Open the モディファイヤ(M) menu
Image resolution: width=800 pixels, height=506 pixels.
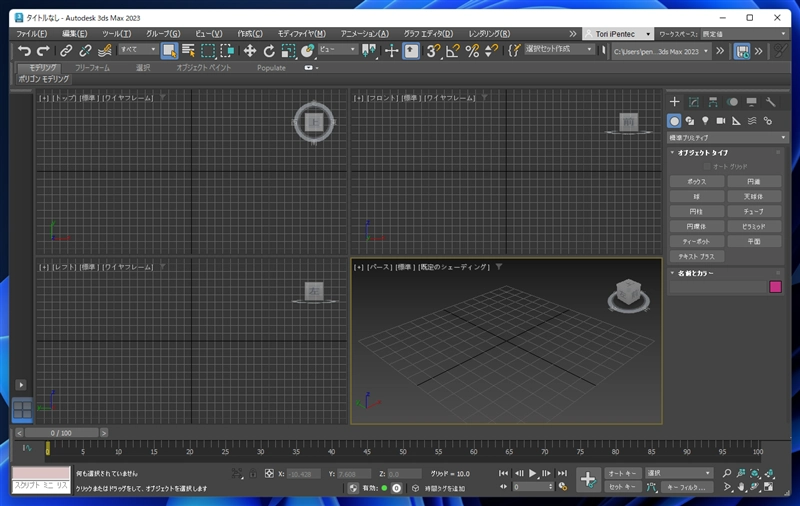tap(302, 34)
